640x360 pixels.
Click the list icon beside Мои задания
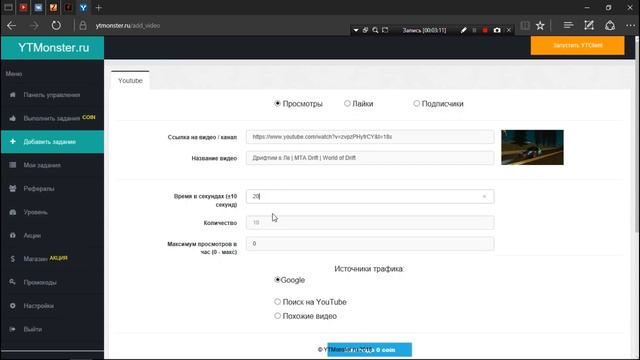tap(13, 165)
